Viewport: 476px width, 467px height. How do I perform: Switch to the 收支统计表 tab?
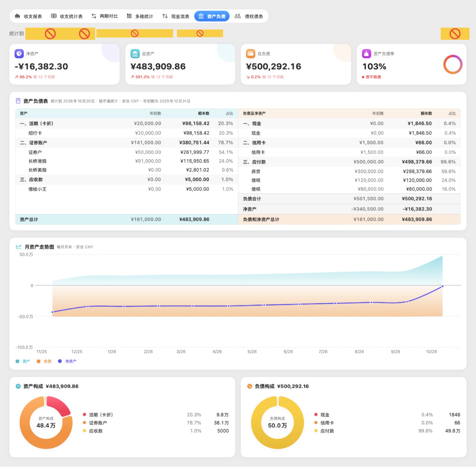[x=67, y=16]
